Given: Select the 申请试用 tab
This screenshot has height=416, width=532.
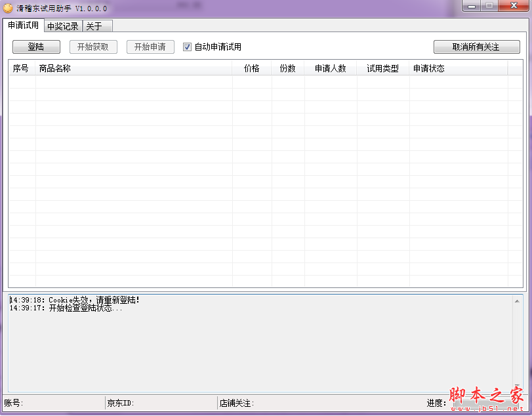Looking at the screenshot, I should 24,26.
